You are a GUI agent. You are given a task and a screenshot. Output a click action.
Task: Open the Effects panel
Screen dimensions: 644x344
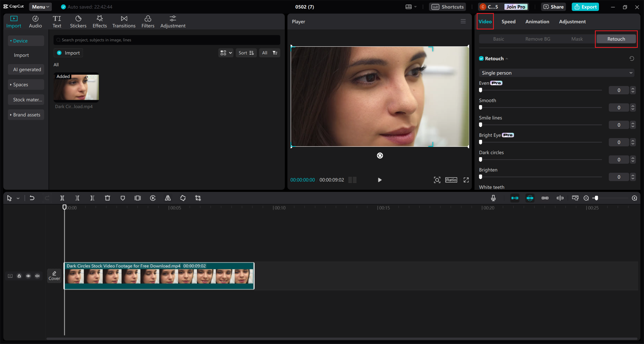pos(100,21)
